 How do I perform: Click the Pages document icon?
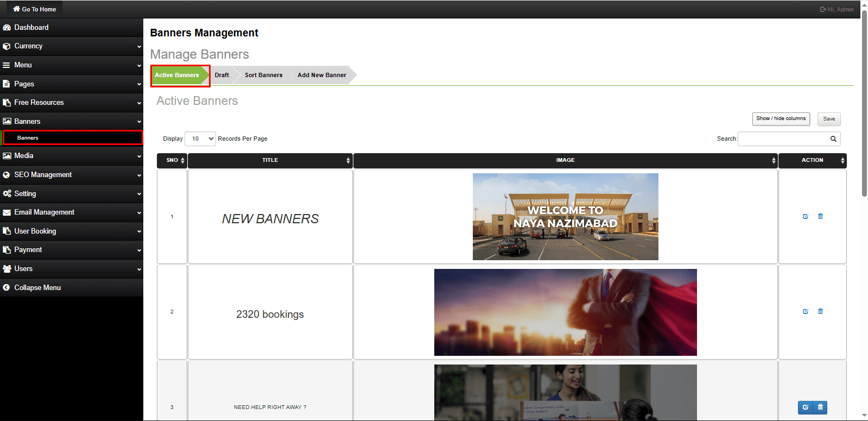pos(7,84)
